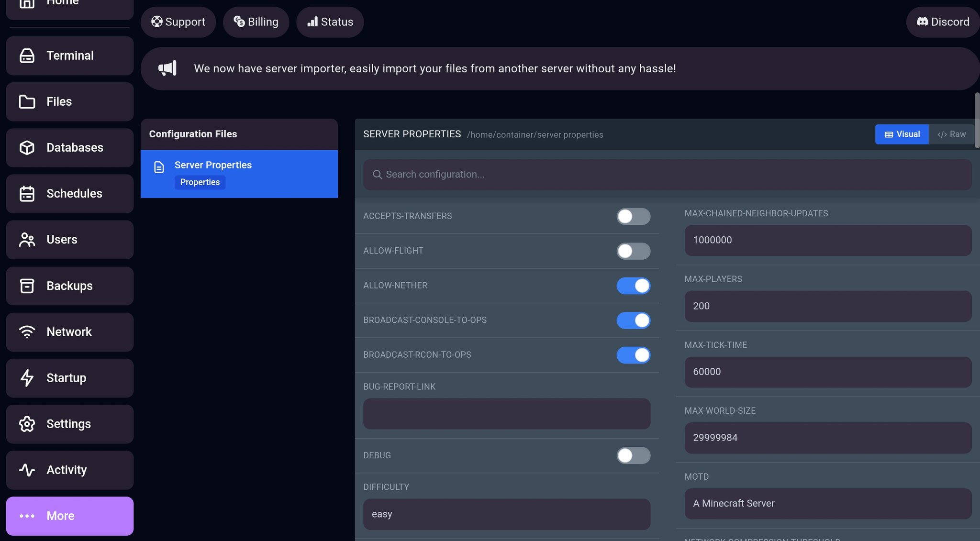This screenshot has height=541, width=980.
Task: Open the Support link
Action: (178, 22)
